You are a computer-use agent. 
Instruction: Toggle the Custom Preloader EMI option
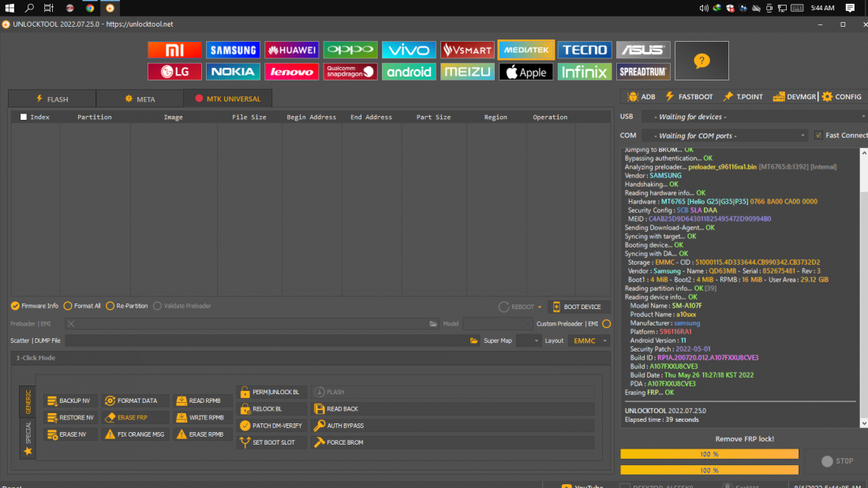click(x=607, y=324)
